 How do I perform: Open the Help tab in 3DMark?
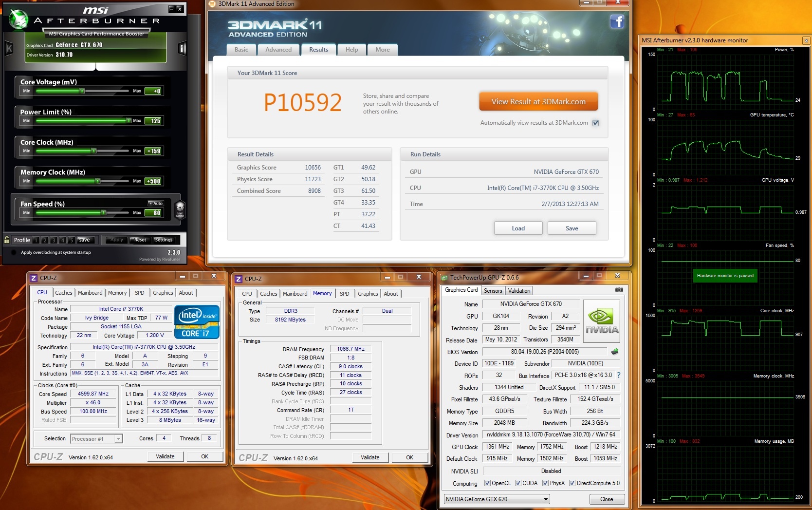351,50
